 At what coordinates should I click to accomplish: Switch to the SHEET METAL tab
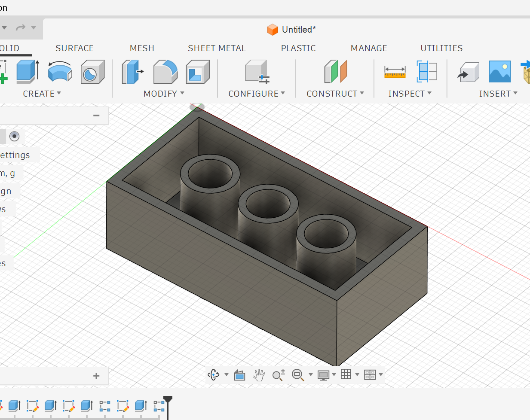pos(217,48)
